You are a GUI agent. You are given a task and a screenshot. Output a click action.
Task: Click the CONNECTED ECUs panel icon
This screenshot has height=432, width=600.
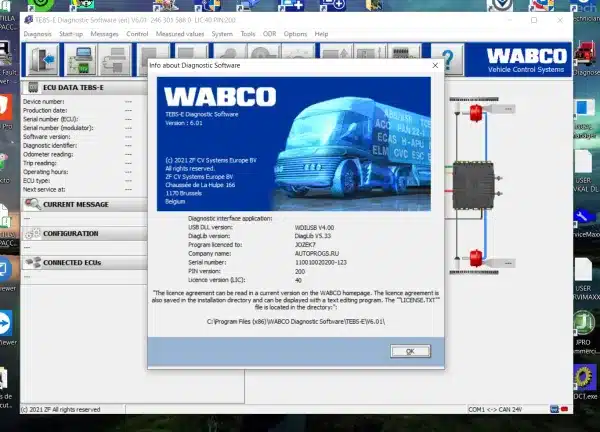[33, 263]
